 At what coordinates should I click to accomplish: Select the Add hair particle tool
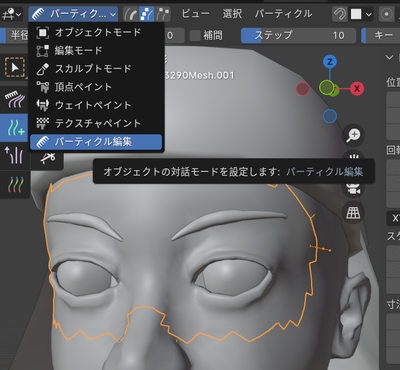pos(15,128)
